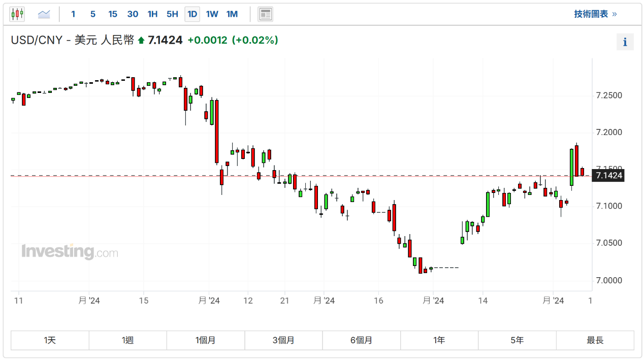Choose the 15-minute interval
This screenshot has height=362, width=644.
coord(113,14)
